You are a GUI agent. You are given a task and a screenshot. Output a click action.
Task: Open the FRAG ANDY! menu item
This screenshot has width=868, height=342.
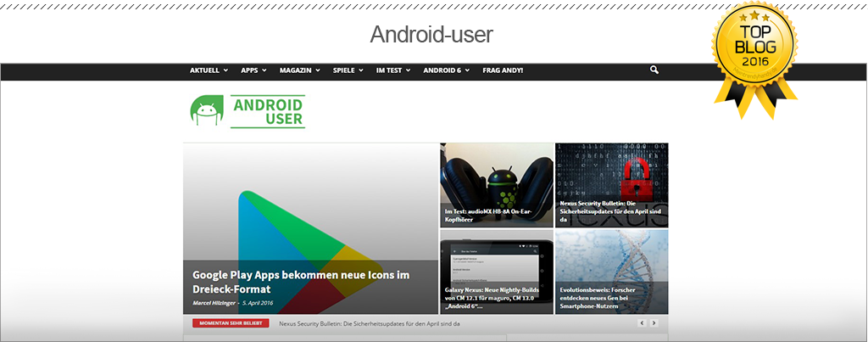coord(503,71)
